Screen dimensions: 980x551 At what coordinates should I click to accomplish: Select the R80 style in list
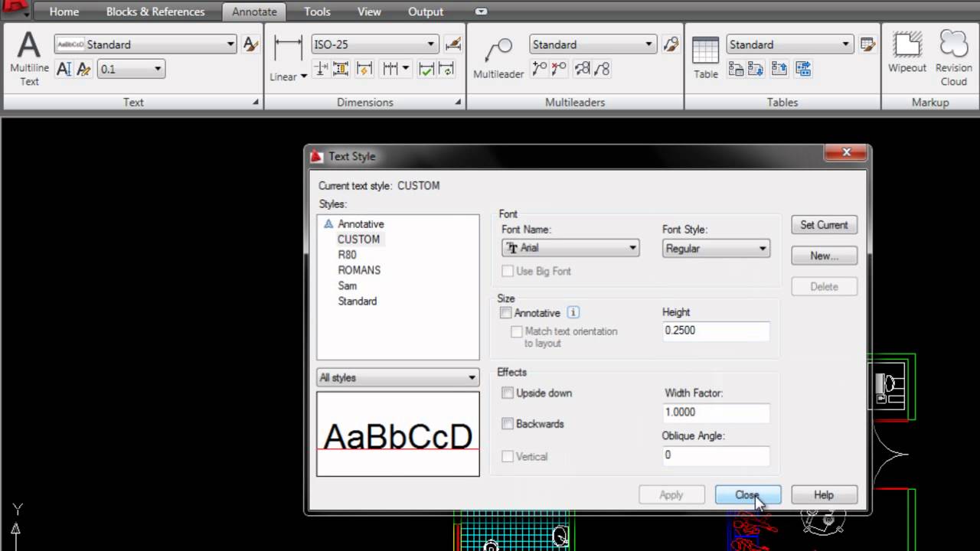(347, 255)
